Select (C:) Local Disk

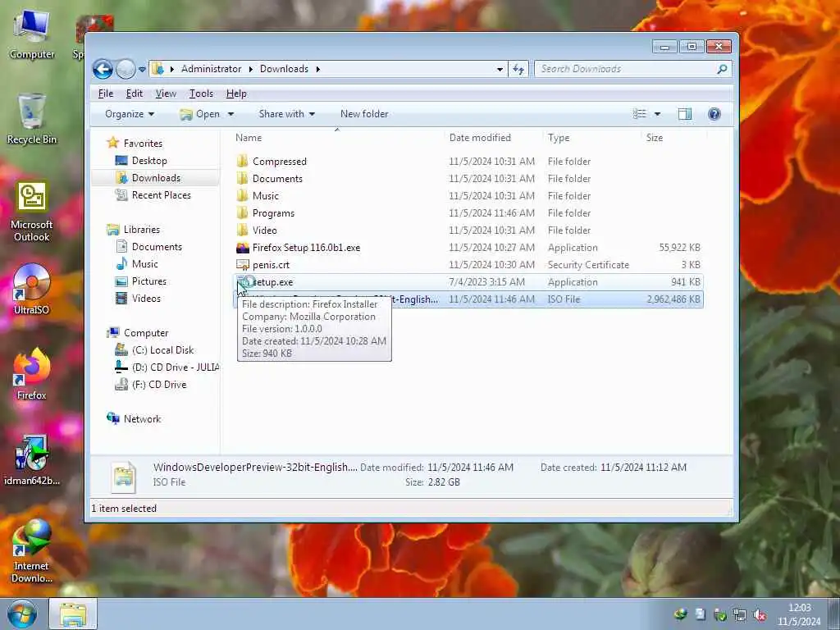(x=163, y=349)
